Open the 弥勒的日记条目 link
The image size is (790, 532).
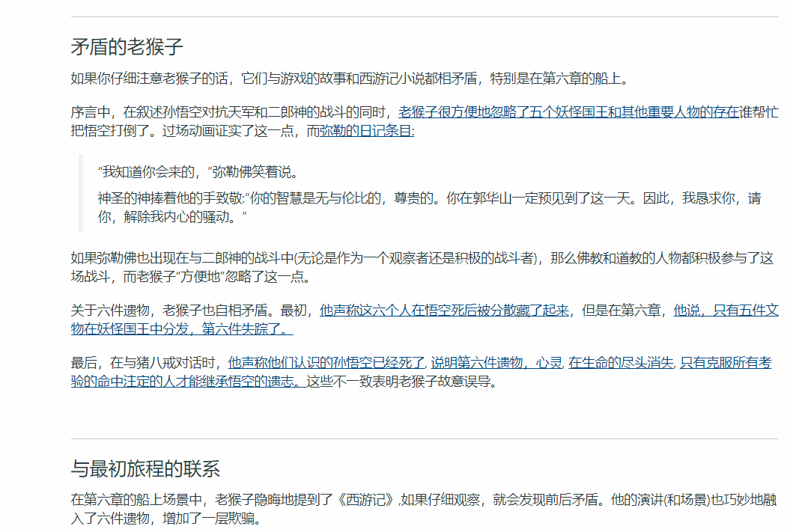coord(367,131)
